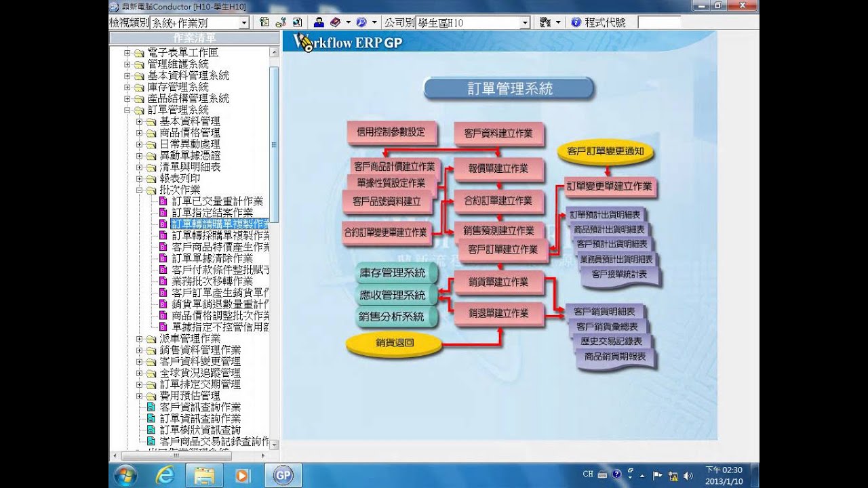Select 訂單轉採購單複製作業 tree item

(x=220, y=235)
